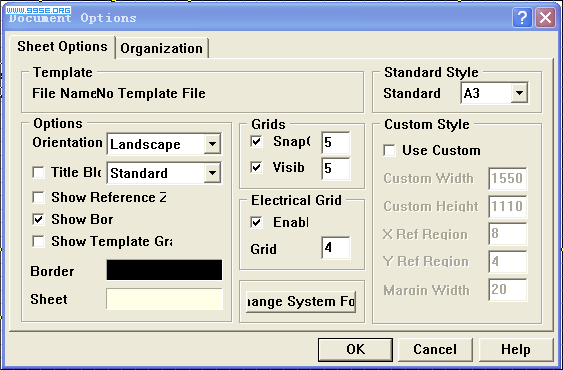Toggle the Visible grid checkbox
The width and height of the screenshot is (563, 370).
click(256, 167)
